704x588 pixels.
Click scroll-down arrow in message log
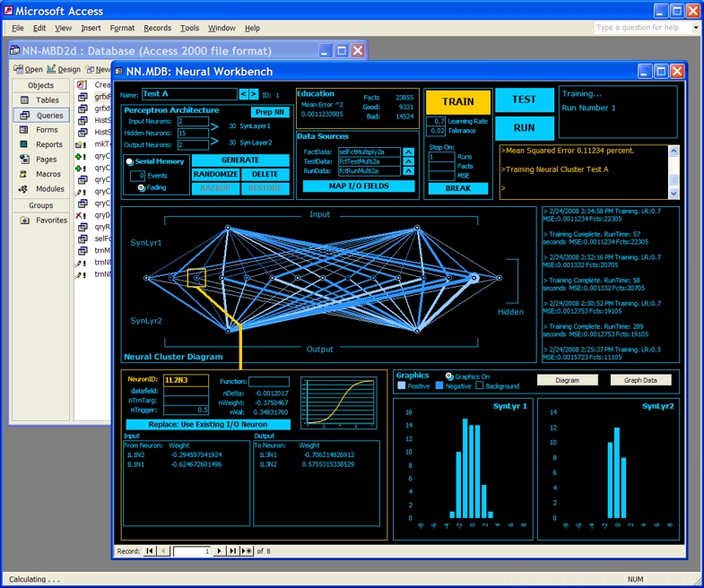673,193
